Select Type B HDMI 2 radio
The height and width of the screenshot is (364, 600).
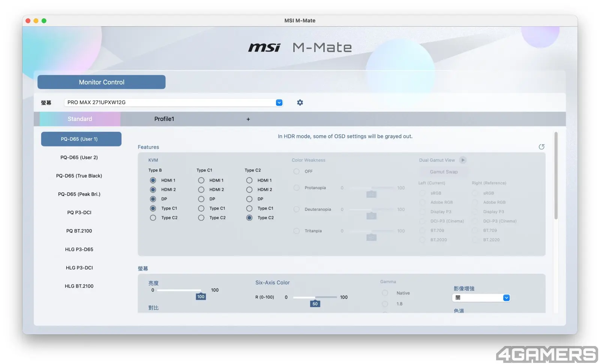coord(153,190)
